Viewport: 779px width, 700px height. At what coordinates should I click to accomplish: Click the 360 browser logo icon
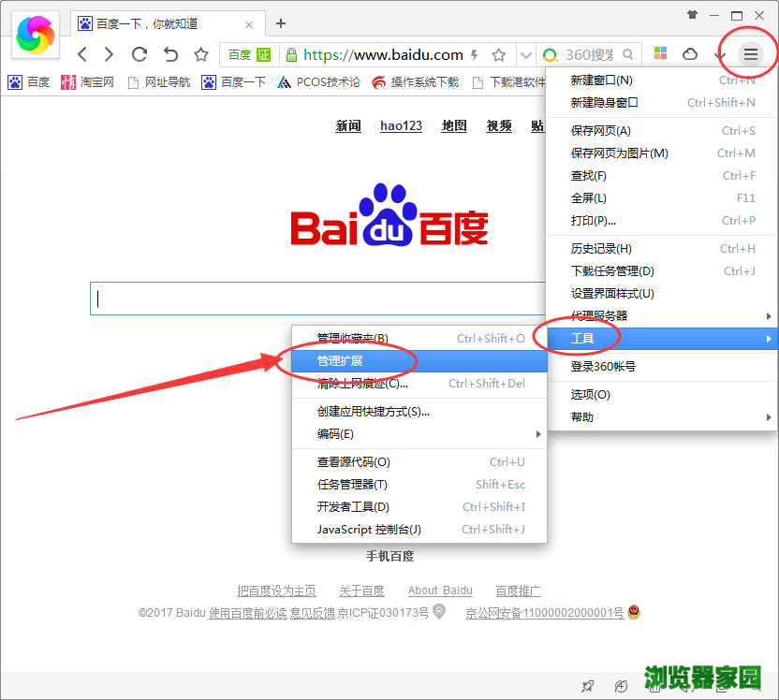(x=36, y=35)
